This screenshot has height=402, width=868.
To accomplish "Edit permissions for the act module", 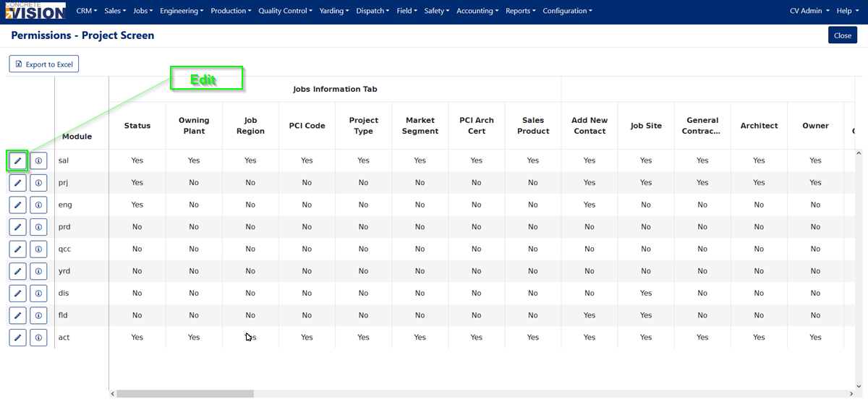I will pyautogui.click(x=18, y=337).
